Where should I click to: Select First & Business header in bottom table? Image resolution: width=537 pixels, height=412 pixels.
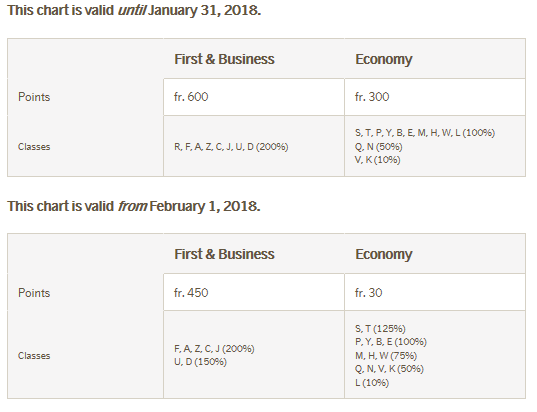(224, 254)
